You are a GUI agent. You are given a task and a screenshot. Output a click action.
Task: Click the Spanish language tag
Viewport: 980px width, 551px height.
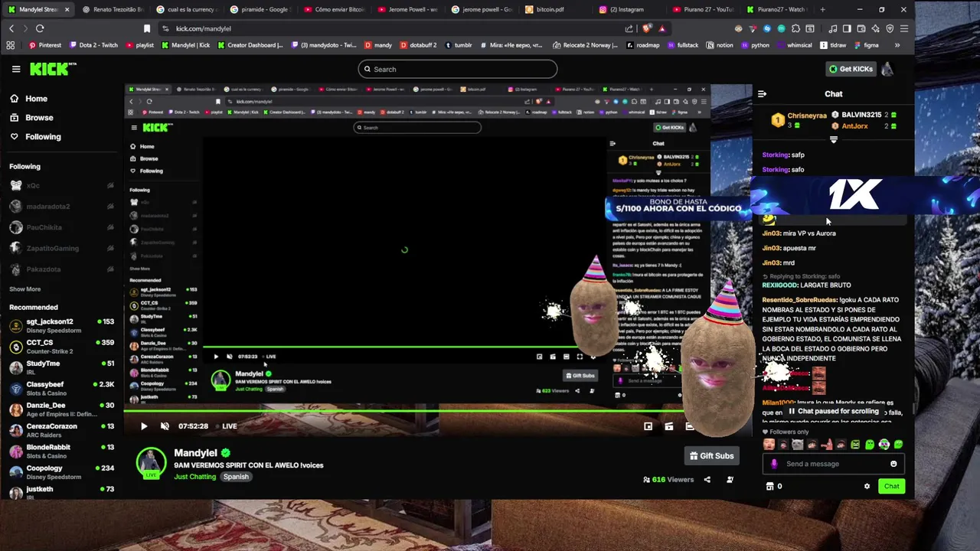236,477
